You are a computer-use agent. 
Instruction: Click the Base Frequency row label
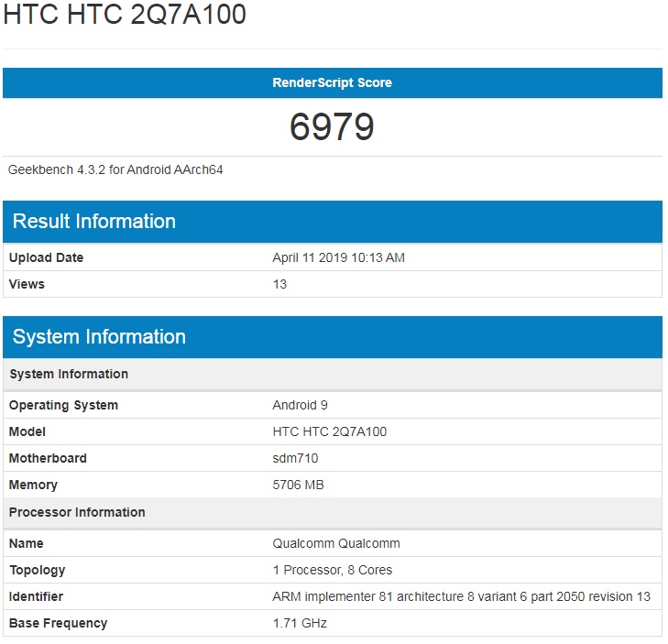tap(58, 623)
